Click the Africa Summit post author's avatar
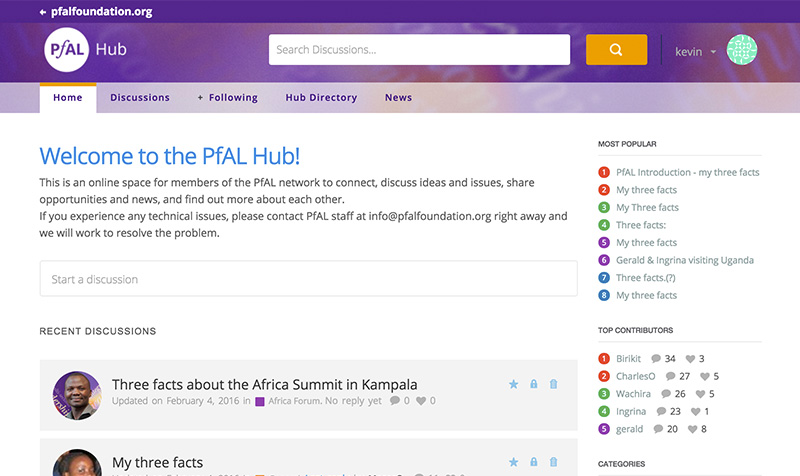Screen dimensions: 800x476 pos(77,395)
